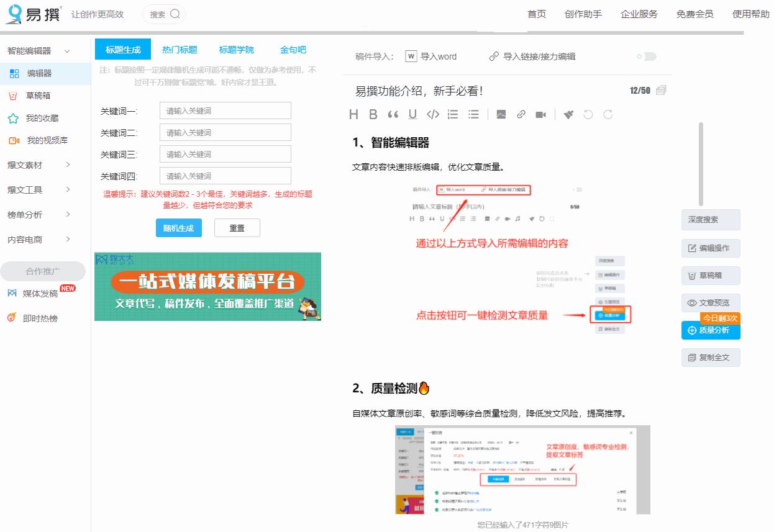The image size is (774, 532).
Task: Open 使用帮助 in the top navigation
Action: [751, 14]
